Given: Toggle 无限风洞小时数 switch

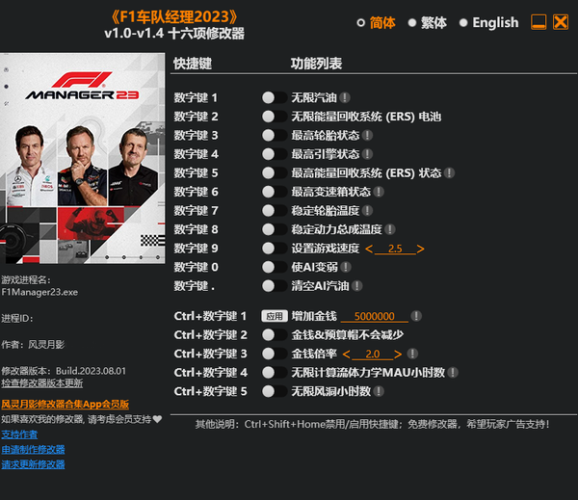Looking at the screenshot, I should (274, 391).
